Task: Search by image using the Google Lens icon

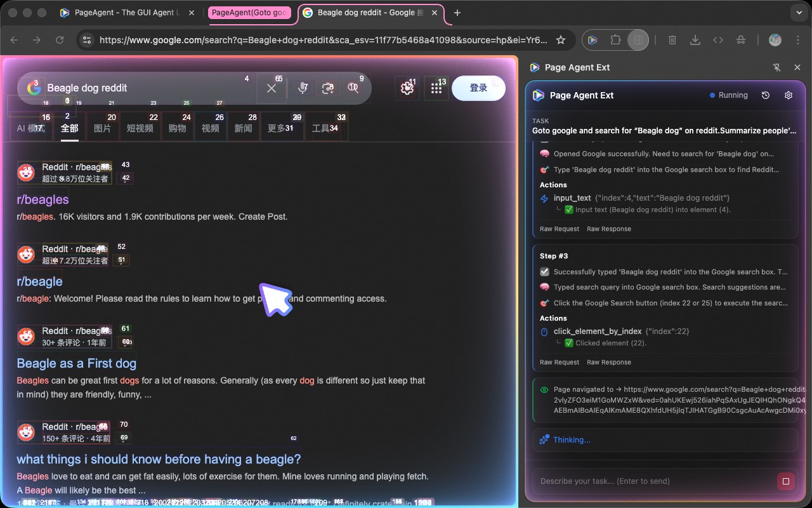Action: click(328, 88)
